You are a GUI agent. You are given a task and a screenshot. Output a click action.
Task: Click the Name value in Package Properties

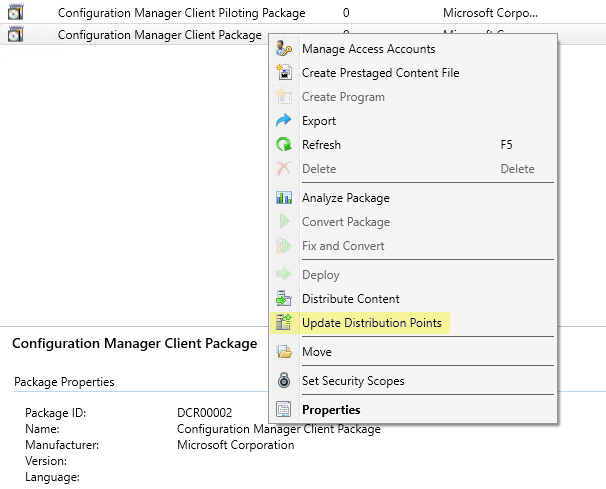coord(279,429)
